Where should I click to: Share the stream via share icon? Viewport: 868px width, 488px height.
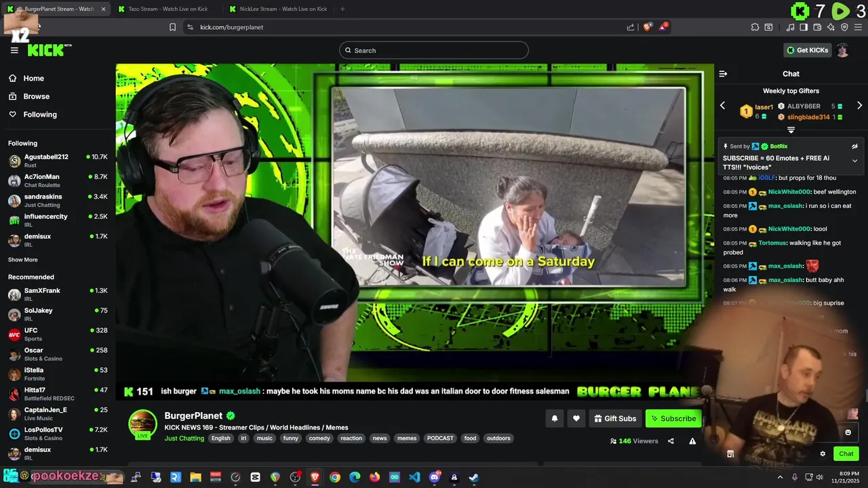[671, 441]
